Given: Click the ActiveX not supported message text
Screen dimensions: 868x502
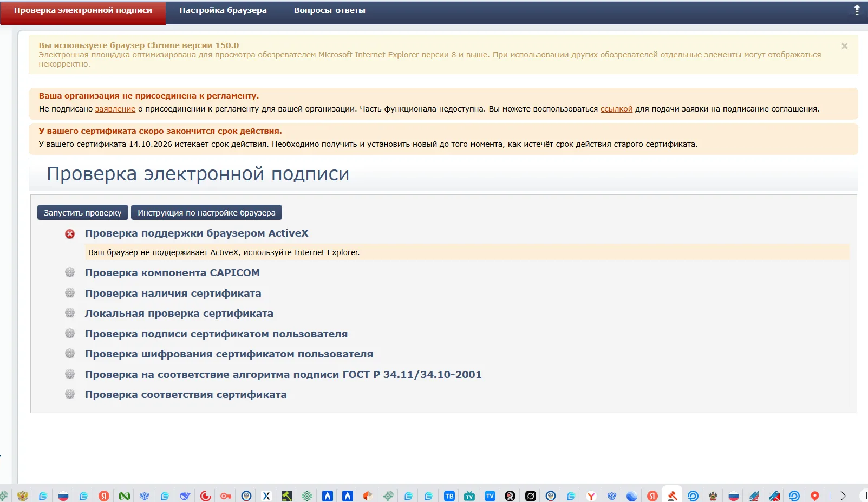Looking at the screenshot, I should [x=224, y=252].
